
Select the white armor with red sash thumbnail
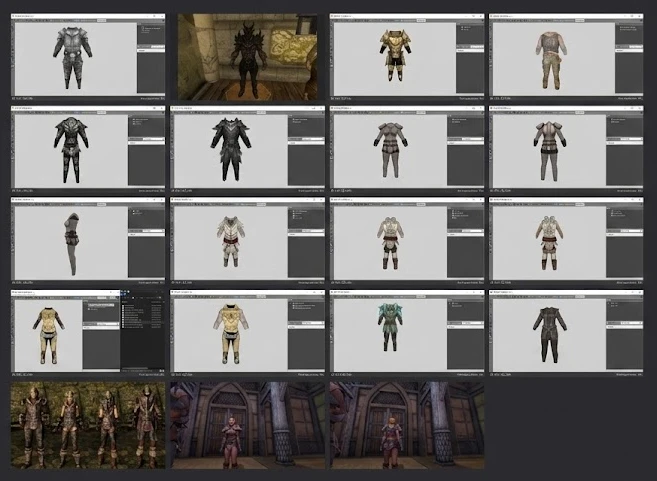247,241
